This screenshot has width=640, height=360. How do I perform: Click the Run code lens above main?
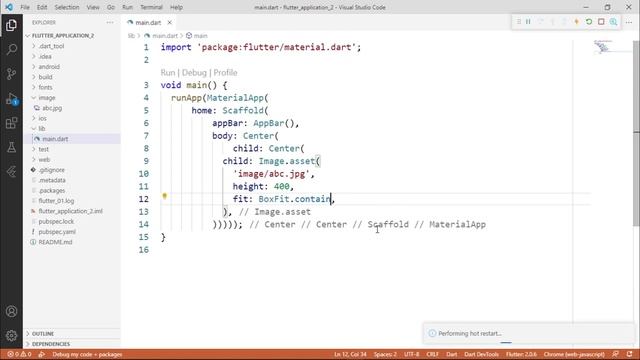[168, 73]
